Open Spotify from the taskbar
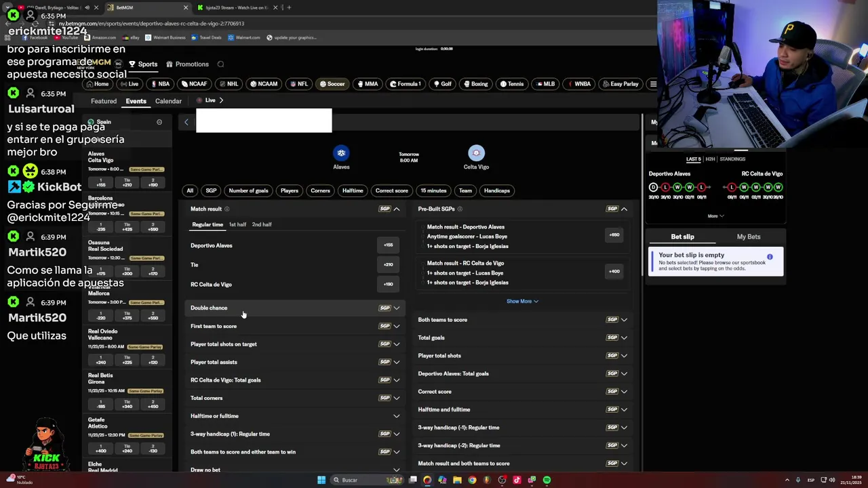Image resolution: width=868 pixels, height=488 pixels. [547, 480]
